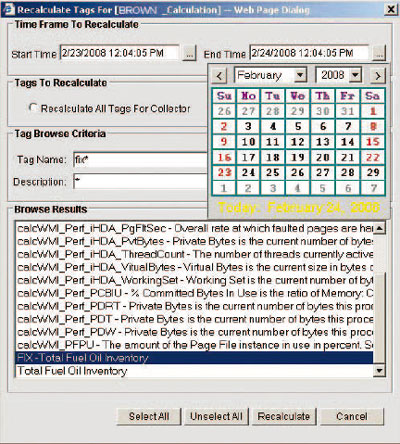Close the Recalculate Tags dialog
Screen dimensions: 400x444
[x=391, y=9]
